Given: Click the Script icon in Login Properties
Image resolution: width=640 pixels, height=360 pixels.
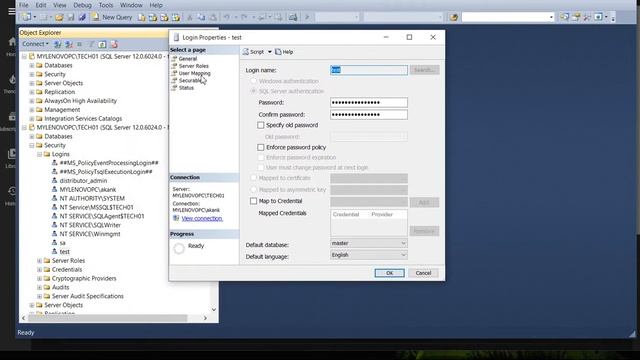Looking at the screenshot, I should tap(246, 52).
